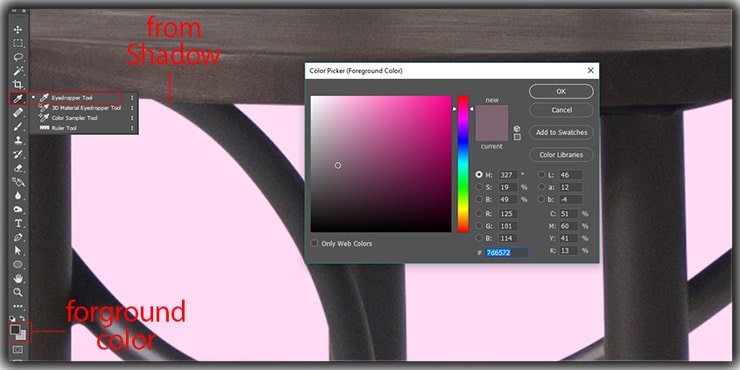Image resolution: width=740 pixels, height=370 pixels.
Task: Open the toolbar foreground color swatch
Action: coord(15,329)
